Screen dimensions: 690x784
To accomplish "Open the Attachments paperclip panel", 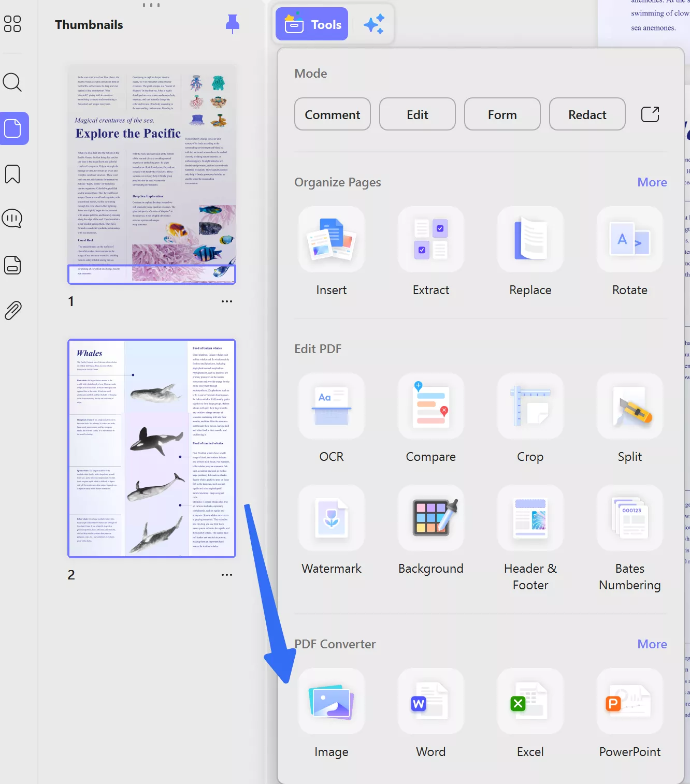I will point(13,310).
